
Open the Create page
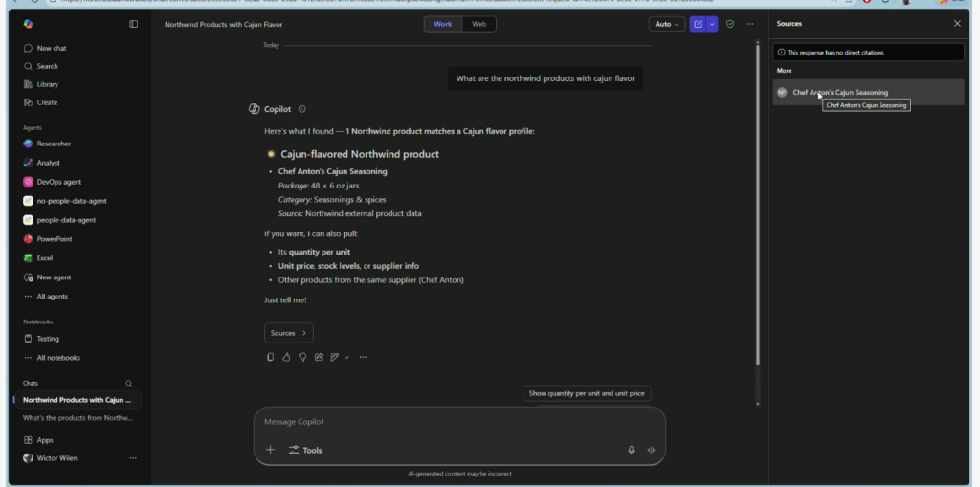(x=40, y=102)
